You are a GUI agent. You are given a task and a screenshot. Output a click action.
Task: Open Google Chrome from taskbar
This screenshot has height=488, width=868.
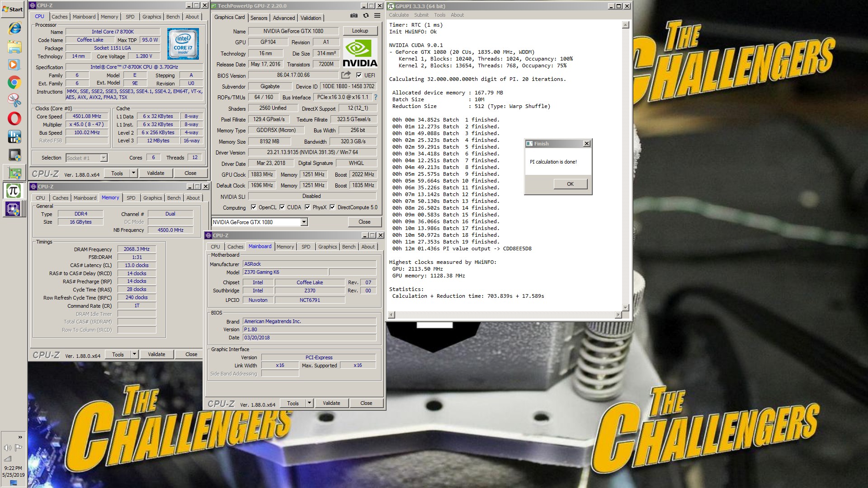pyautogui.click(x=14, y=83)
